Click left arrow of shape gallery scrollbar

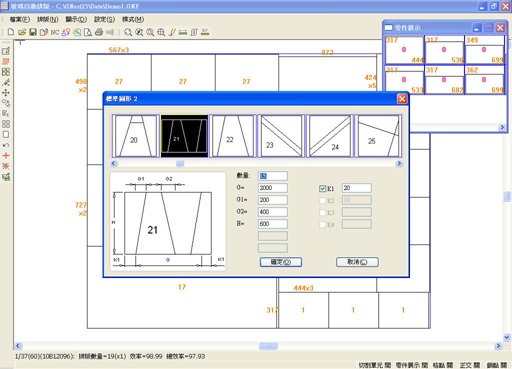[x=114, y=163]
